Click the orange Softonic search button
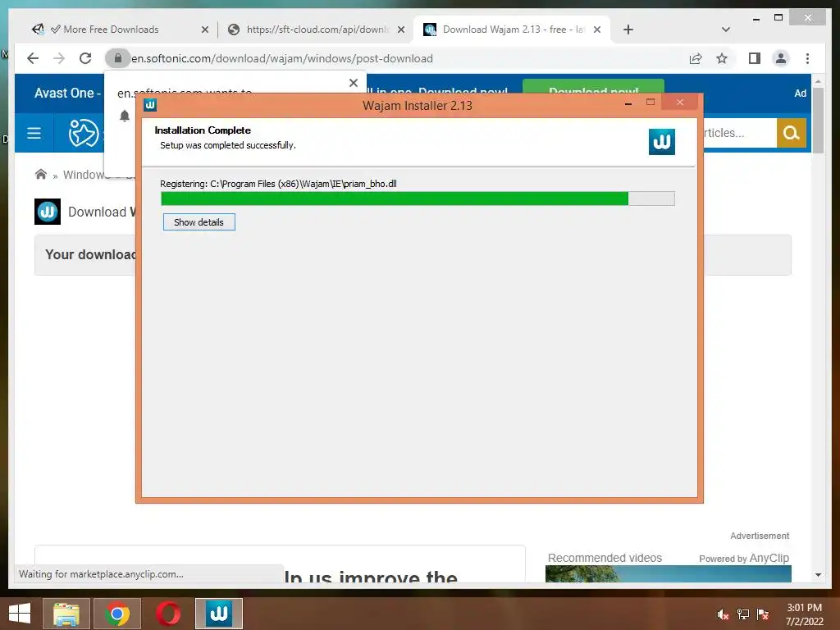Viewport: 840px width, 630px height. tap(792, 133)
